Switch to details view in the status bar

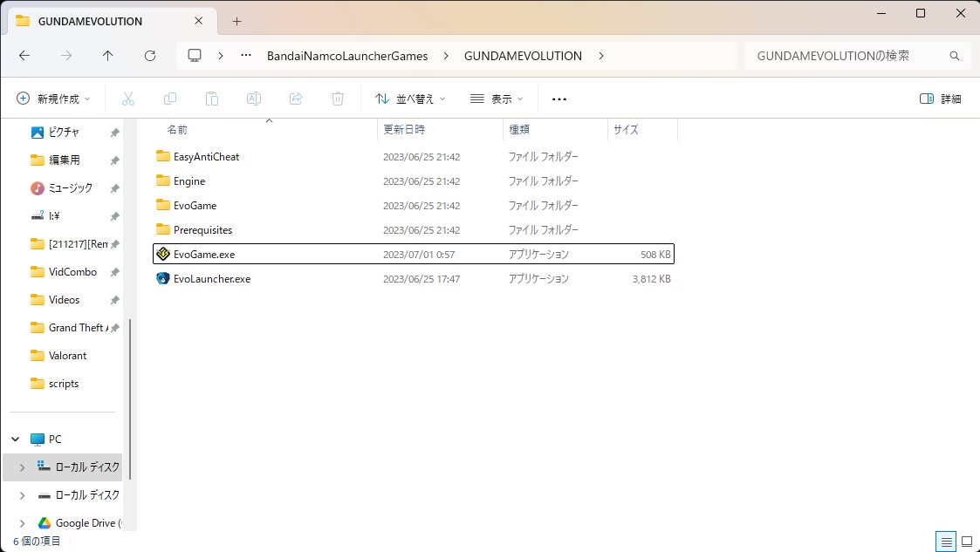(x=946, y=542)
